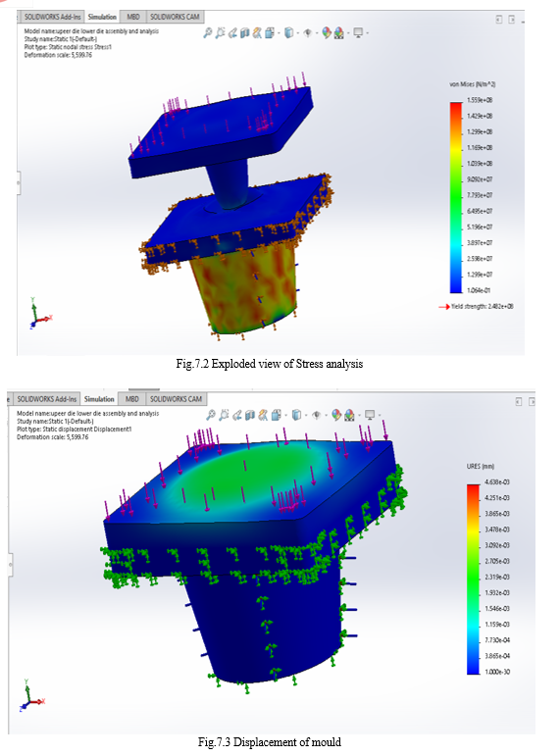The width and height of the screenshot is (560, 756).
Task: Click Zoom to Fit in the displacement plot window
Action: click(211, 415)
